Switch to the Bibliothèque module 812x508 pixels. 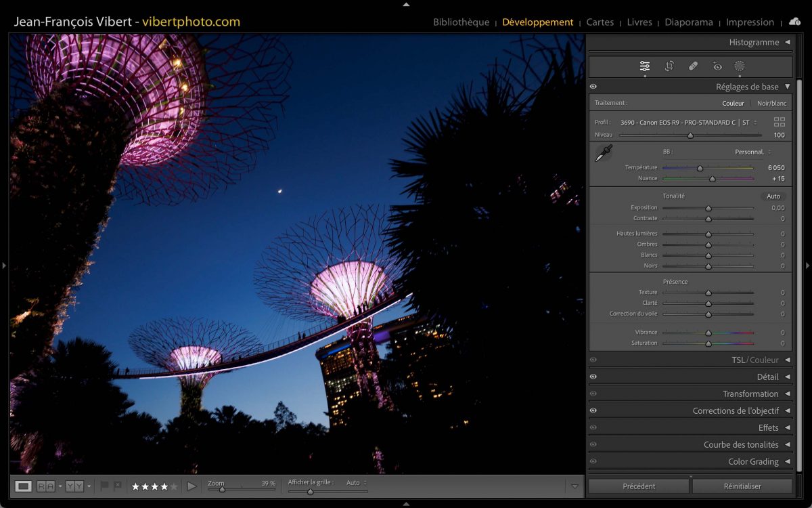461,22
